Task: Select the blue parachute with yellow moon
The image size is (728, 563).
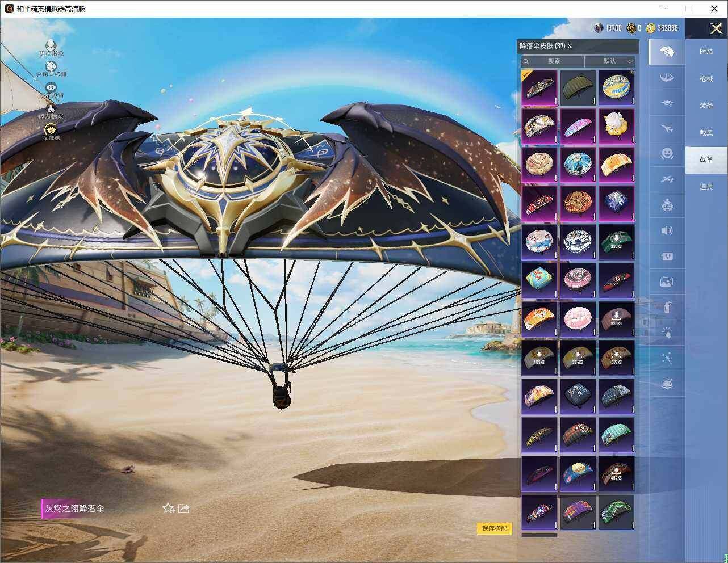Action: pos(578,473)
